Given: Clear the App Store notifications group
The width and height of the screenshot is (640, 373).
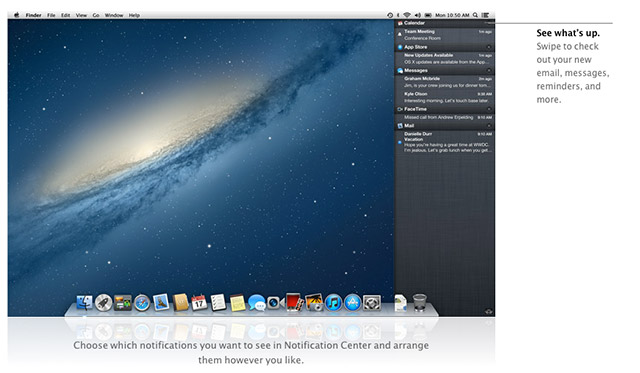Looking at the screenshot, I should pyautogui.click(x=489, y=47).
